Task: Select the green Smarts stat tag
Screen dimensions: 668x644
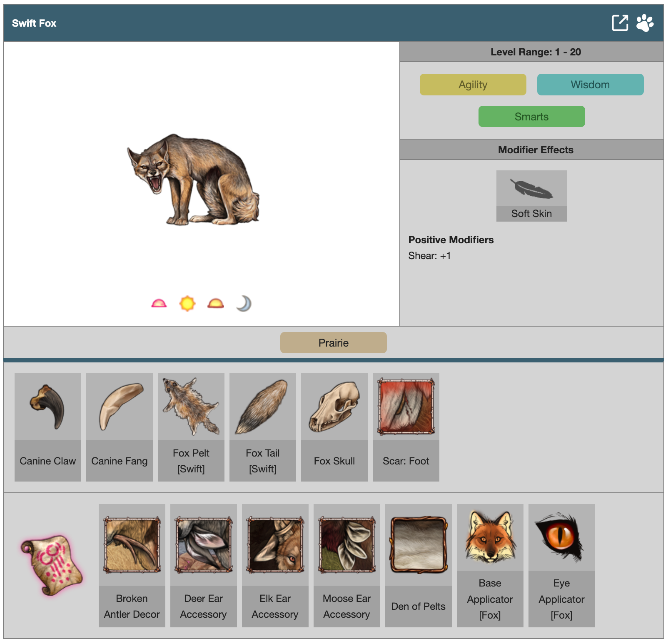Action: coord(531,117)
